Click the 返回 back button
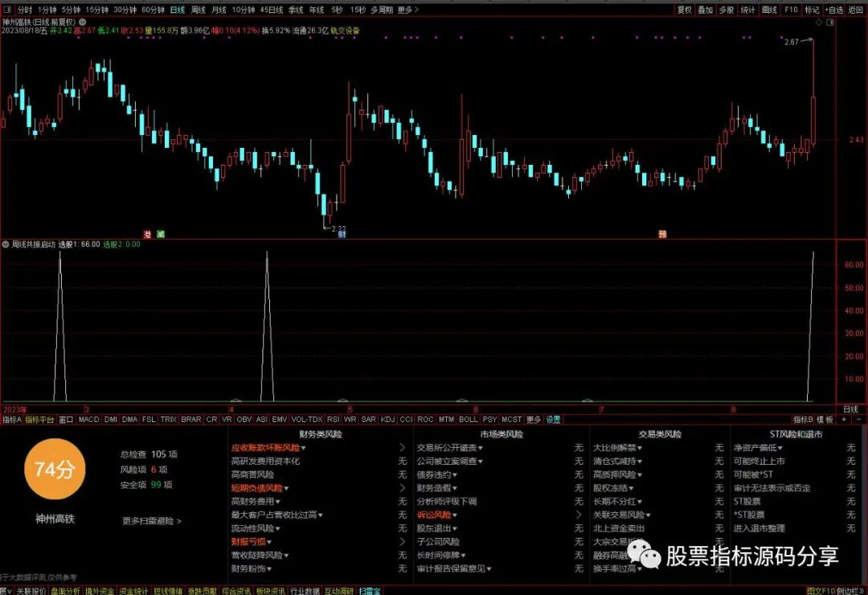This screenshot has height=595, width=868. click(856, 10)
